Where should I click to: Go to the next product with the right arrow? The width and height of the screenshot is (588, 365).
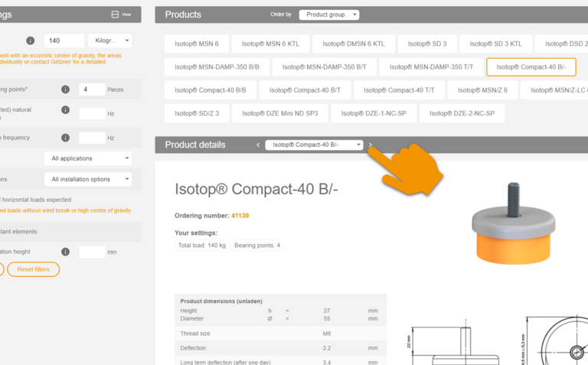371,145
